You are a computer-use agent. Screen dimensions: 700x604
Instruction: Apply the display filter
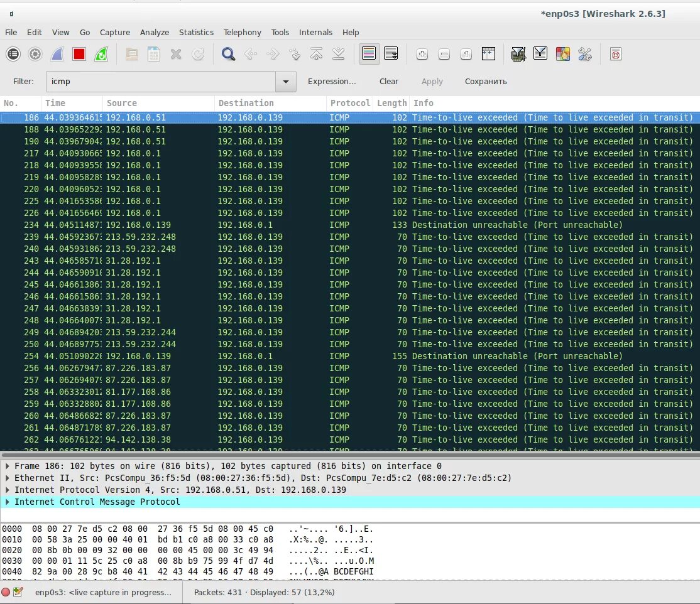pyautogui.click(x=432, y=82)
